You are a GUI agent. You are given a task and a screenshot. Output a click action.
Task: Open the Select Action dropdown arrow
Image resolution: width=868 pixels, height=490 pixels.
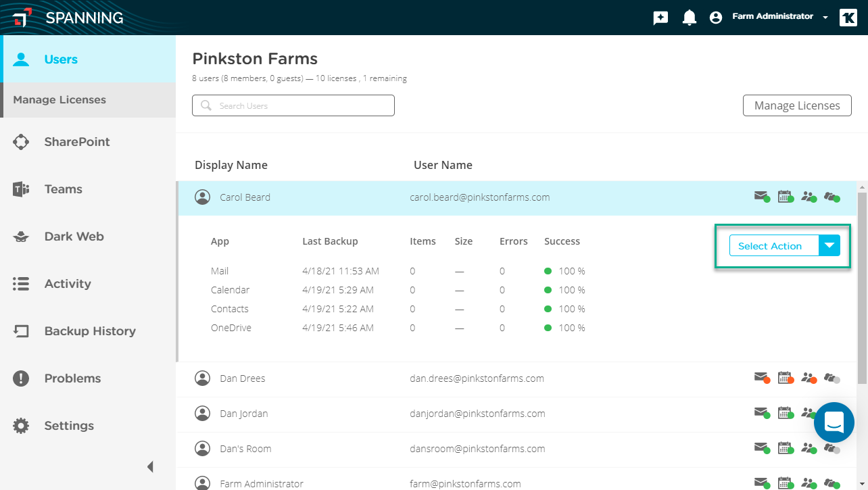tap(829, 246)
